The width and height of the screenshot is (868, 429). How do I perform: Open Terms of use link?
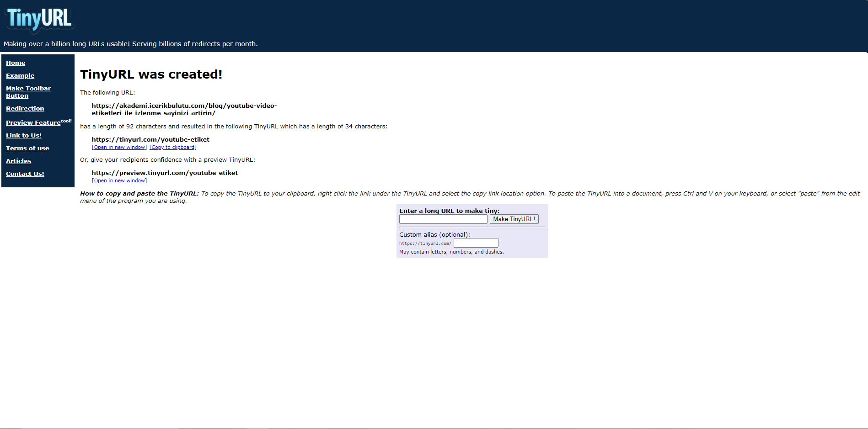27,148
